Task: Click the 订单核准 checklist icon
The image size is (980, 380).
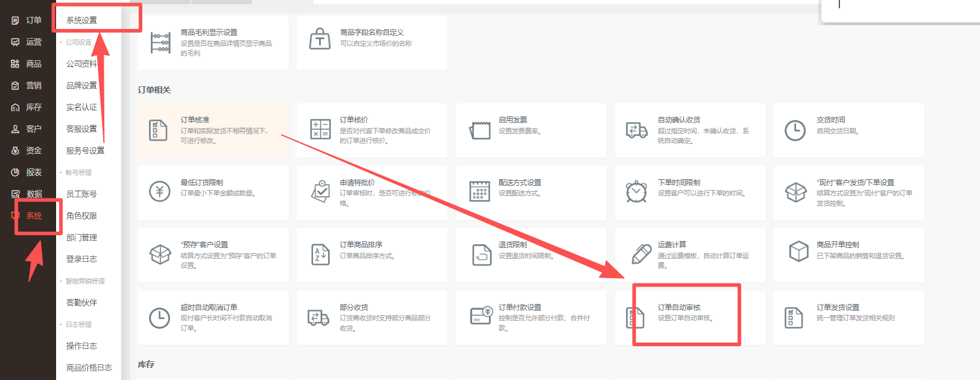Action: [158, 130]
